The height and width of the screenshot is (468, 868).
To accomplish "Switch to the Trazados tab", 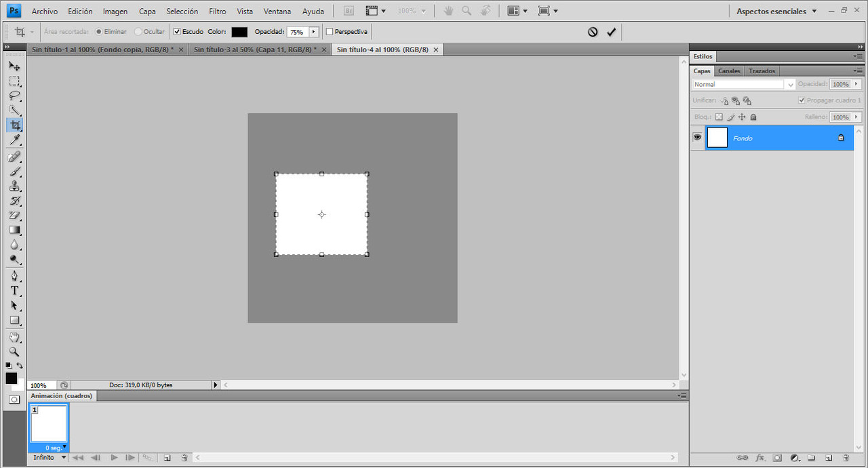I will pos(762,71).
